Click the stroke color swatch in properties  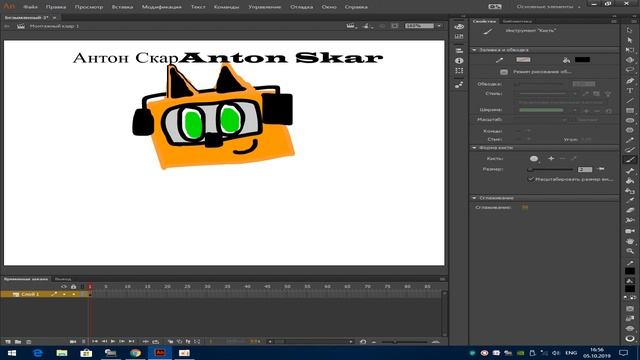pyautogui.click(x=523, y=60)
